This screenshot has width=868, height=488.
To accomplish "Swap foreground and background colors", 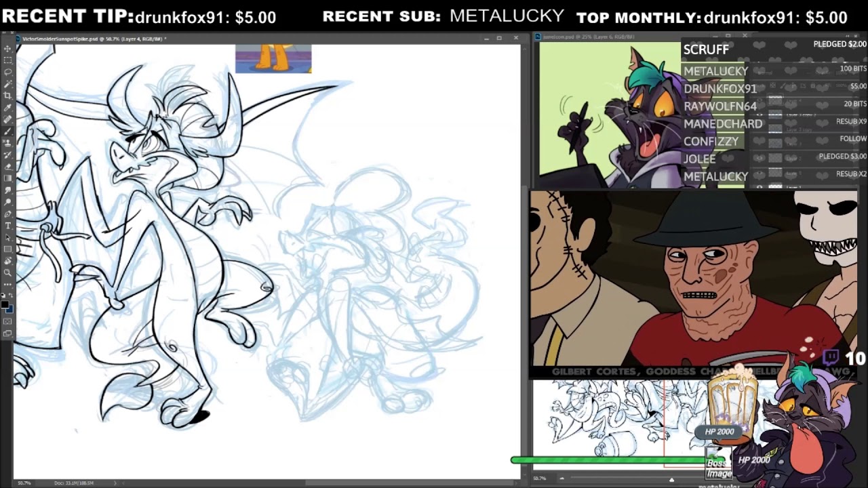I will pos(11,296).
